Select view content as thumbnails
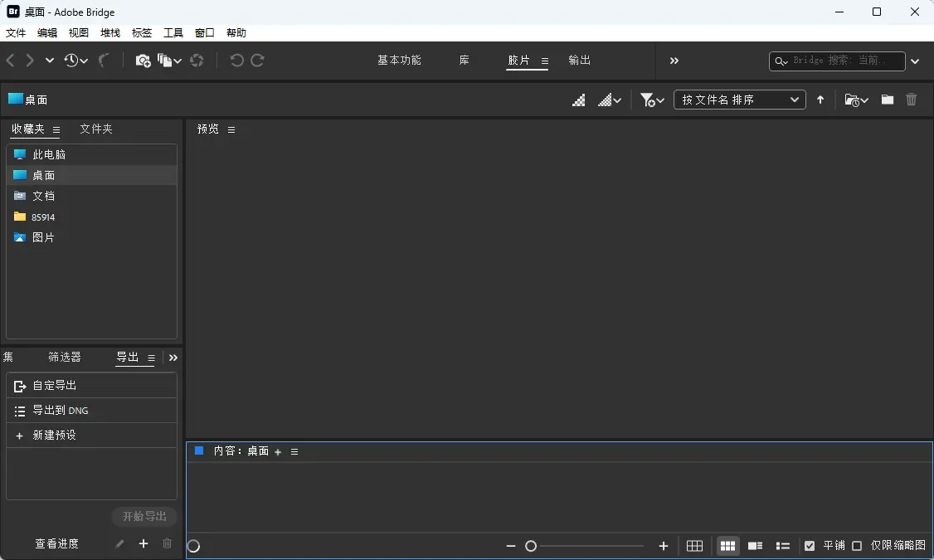This screenshot has width=934, height=560. pos(728,546)
